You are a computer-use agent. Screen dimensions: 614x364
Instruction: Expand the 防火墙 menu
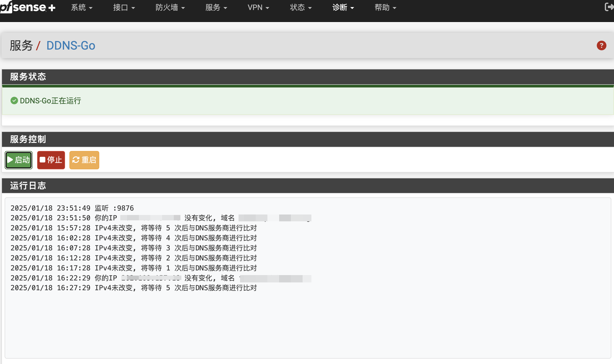[170, 8]
